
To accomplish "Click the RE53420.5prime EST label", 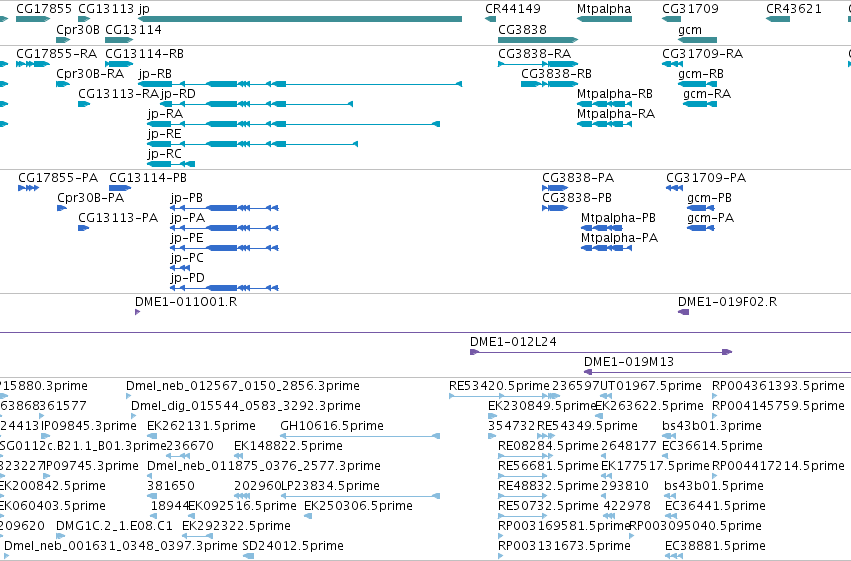I will (x=499, y=386).
